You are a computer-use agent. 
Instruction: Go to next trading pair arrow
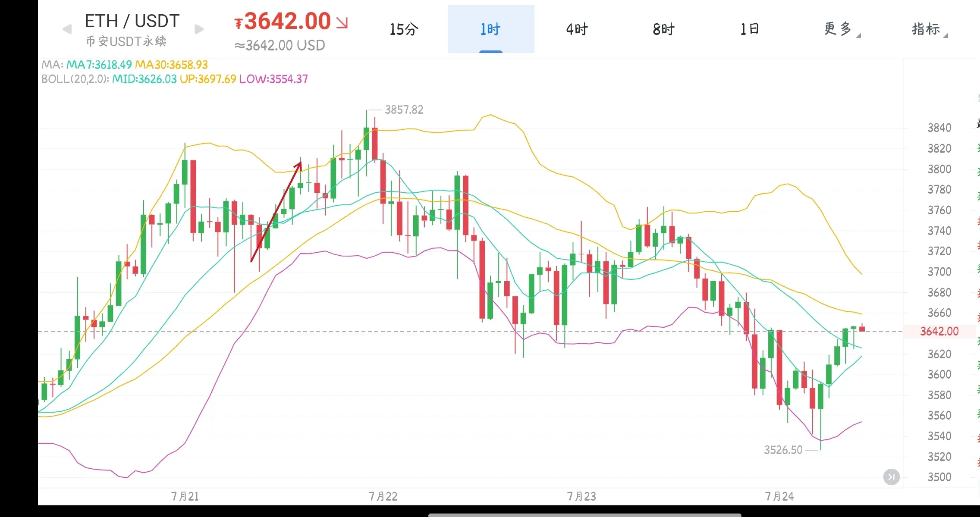click(x=199, y=29)
